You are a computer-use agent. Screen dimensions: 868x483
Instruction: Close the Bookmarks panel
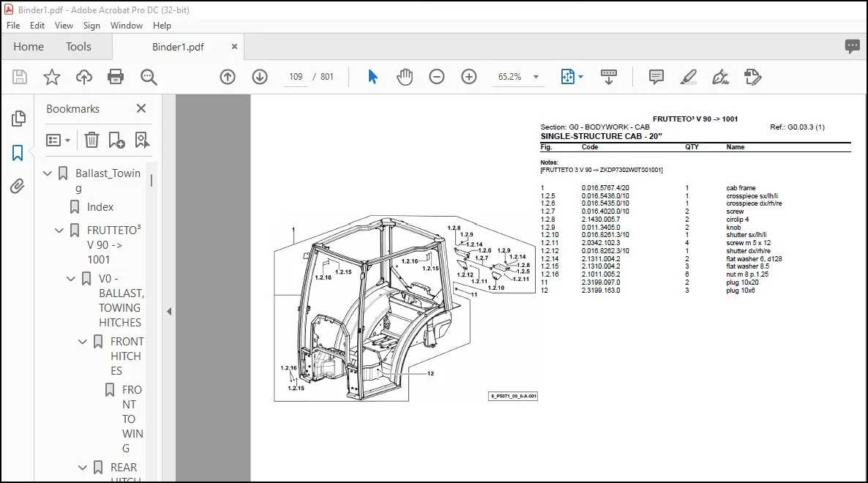(x=141, y=108)
